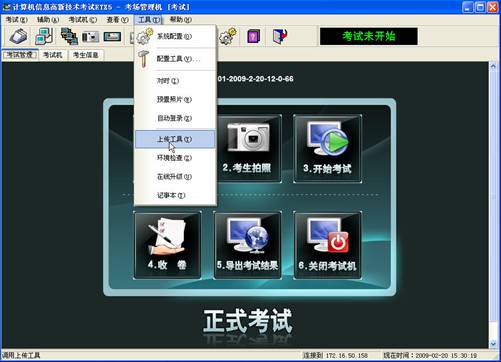Select the 在线升级 menu entry
The width and height of the screenshot is (501, 362).
(x=175, y=176)
